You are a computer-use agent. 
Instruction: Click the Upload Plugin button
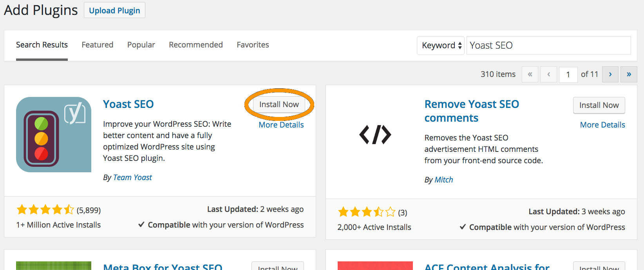coord(114,11)
